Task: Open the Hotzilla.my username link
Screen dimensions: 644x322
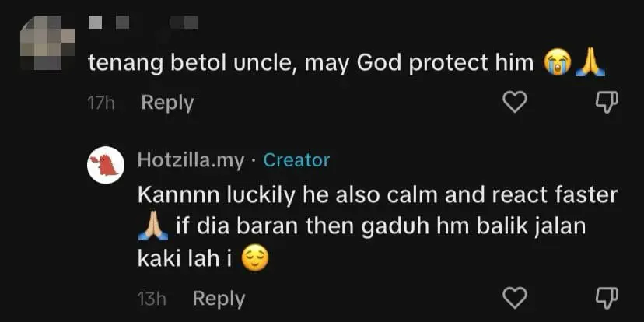Action: (191, 160)
